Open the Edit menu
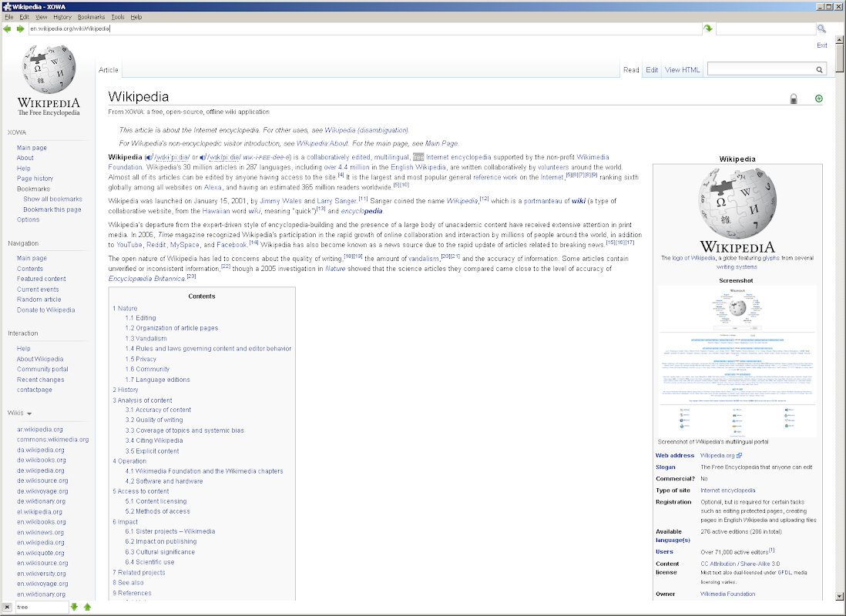 click(25, 17)
